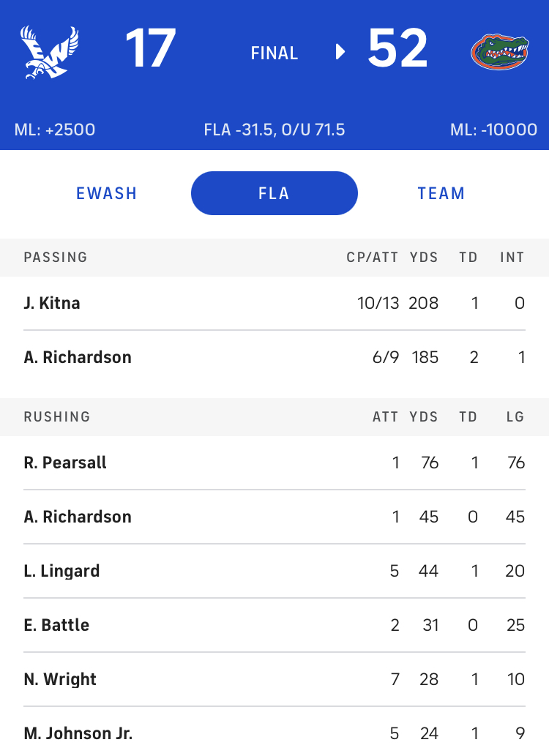Switch to the EWASH tab
The image size is (549, 756).
pyautogui.click(x=107, y=193)
